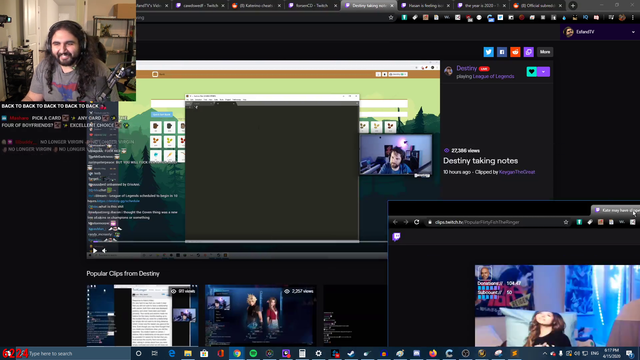The height and width of the screenshot is (360, 640).
Task: Switch to the 'the year is 2020' tab
Action: [x=481, y=6]
